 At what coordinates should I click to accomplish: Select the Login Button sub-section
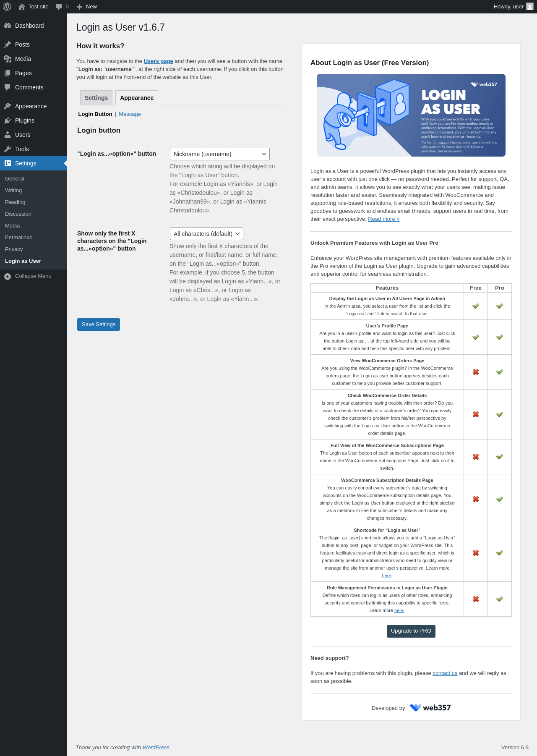(95, 114)
